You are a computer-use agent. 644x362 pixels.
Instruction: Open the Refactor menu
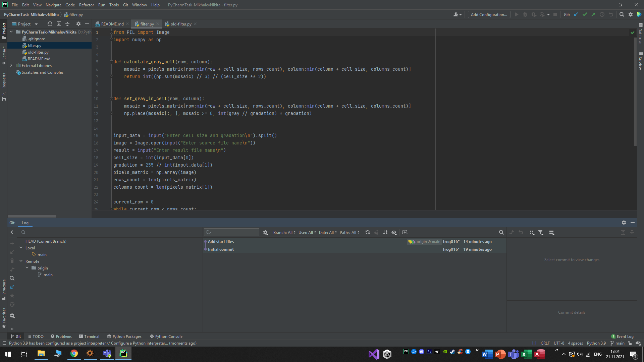point(86,5)
